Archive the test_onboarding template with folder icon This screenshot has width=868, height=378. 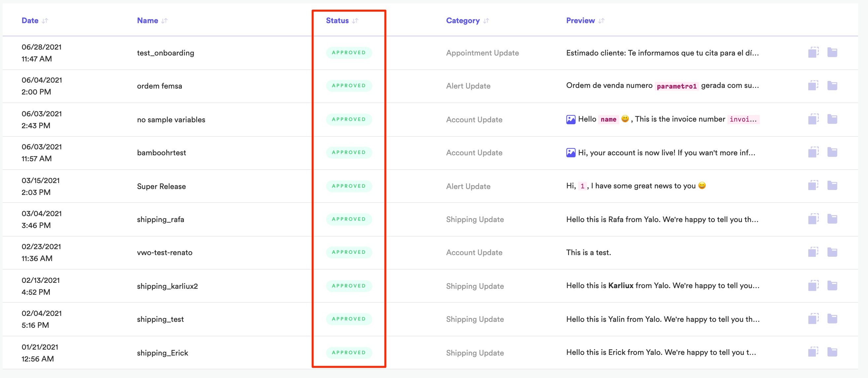(832, 53)
